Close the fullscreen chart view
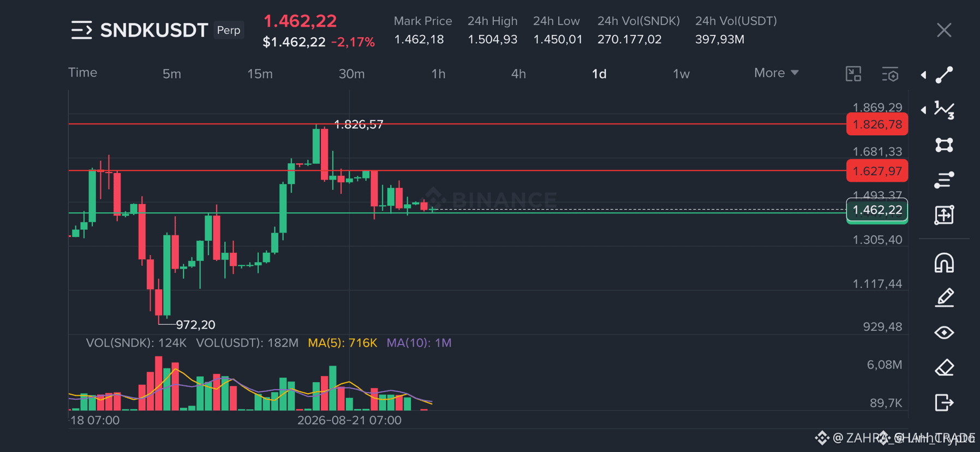 click(x=944, y=30)
